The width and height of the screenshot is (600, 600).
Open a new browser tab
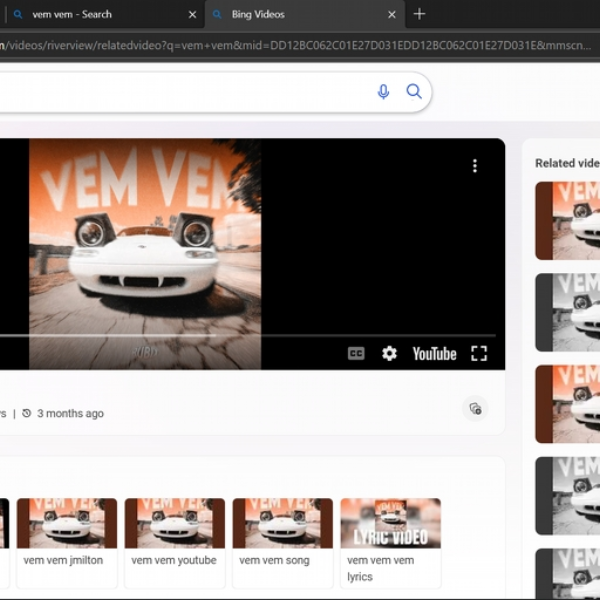419,14
